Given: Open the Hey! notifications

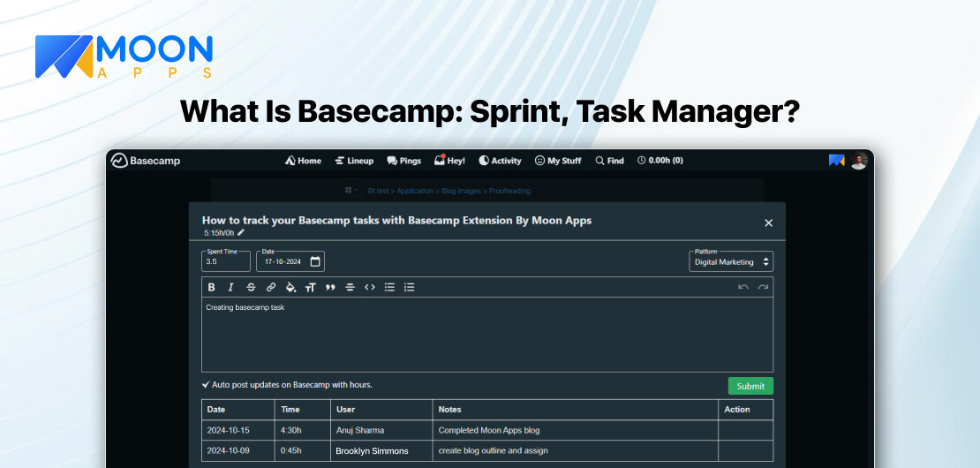Looking at the screenshot, I should pyautogui.click(x=449, y=161).
